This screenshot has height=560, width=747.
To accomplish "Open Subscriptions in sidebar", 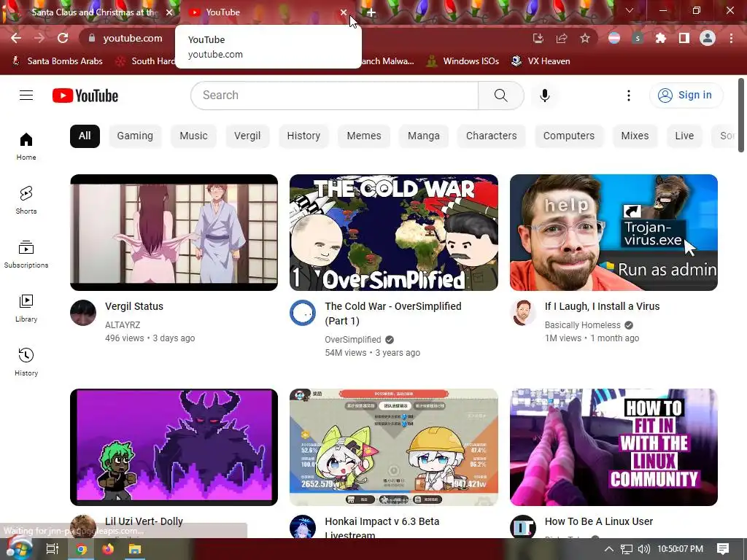I will (x=26, y=254).
